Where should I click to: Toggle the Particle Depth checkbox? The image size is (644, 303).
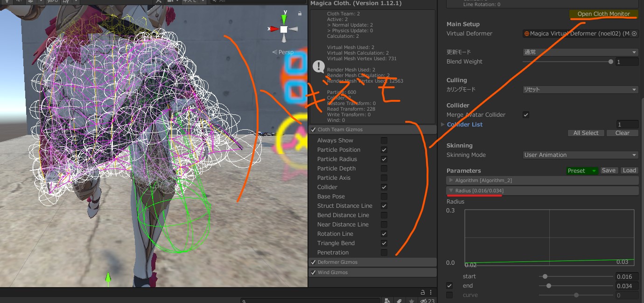[x=384, y=169]
